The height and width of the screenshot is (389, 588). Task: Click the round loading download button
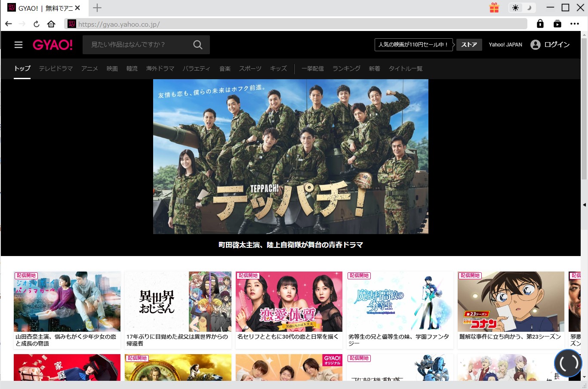[568, 364]
